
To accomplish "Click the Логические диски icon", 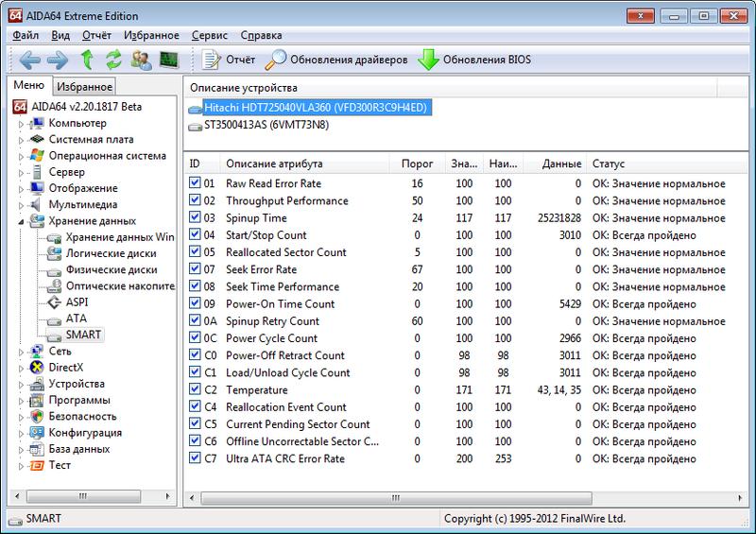I will pos(54,253).
